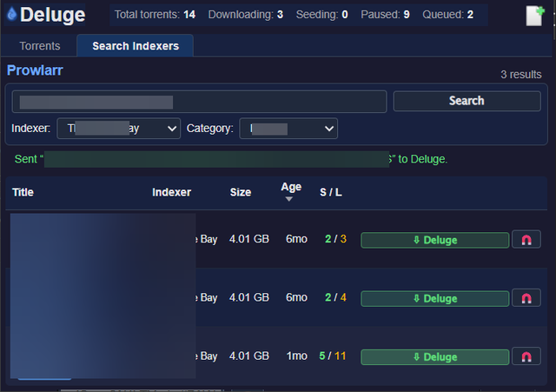Open the Indexer dropdown
The image size is (556, 392).
click(119, 129)
